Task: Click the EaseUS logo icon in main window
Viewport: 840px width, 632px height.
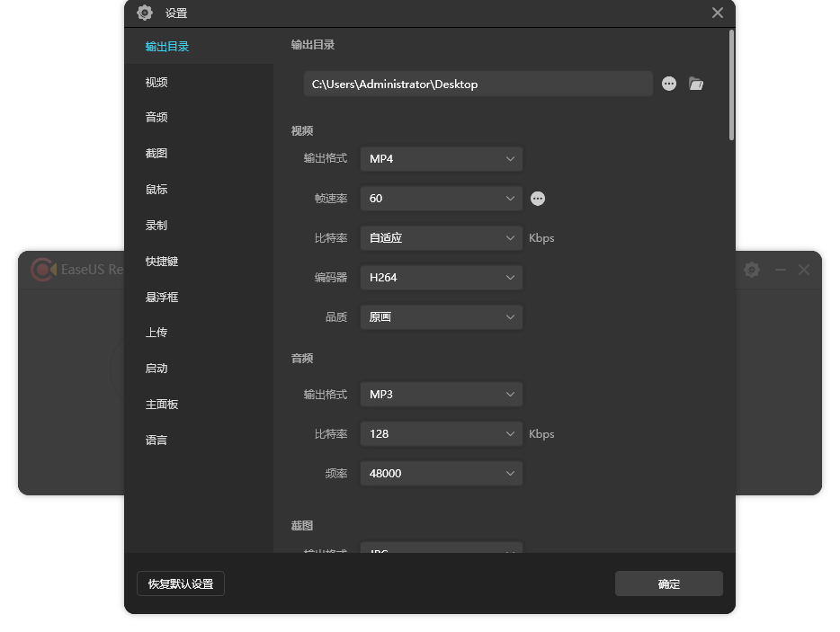Action: coord(43,270)
